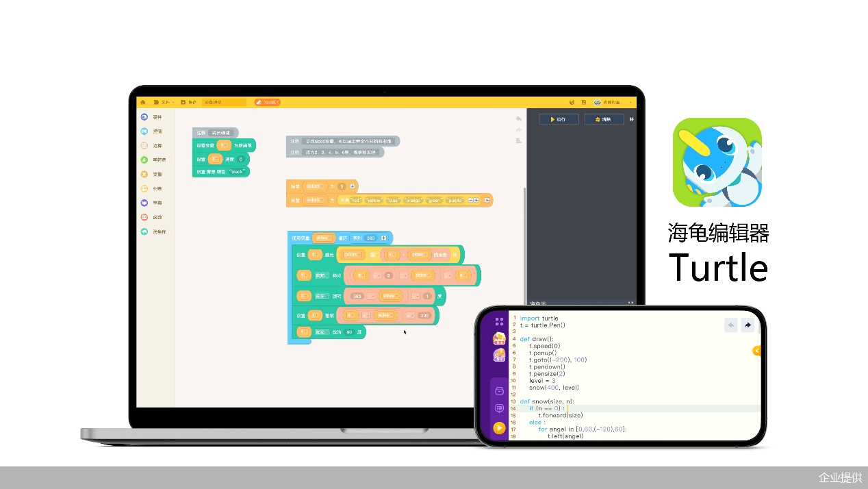Tap the orange play button on phone
This screenshot has width=868, height=489.
point(499,427)
